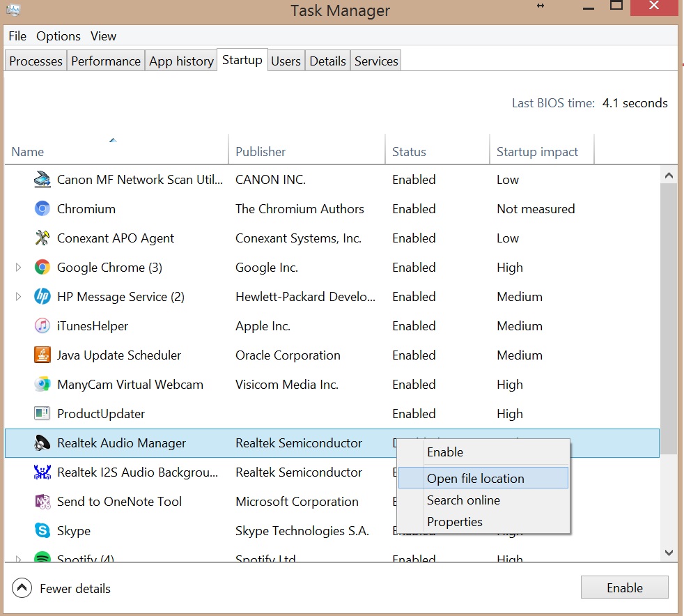Image resolution: width=684 pixels, height=616 pixels.
Task: Click the scrollbar down arrow
Action: click(669, 553)
